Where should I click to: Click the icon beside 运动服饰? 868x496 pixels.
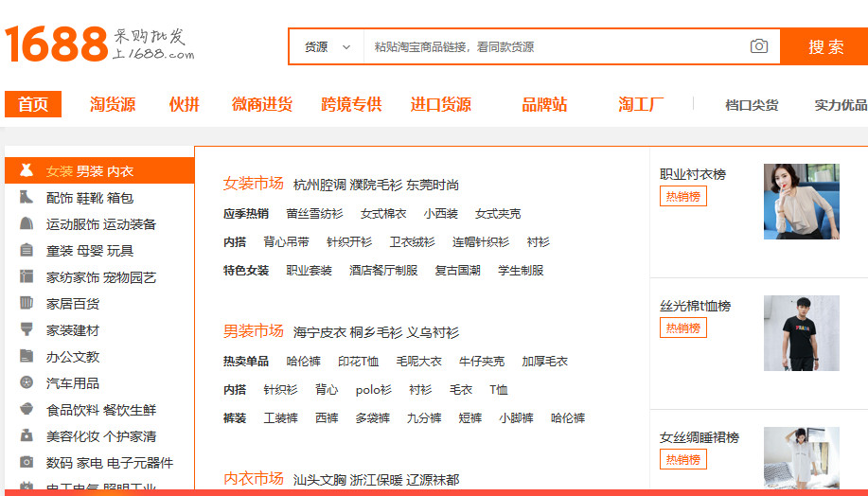click(x=26, y=223)
